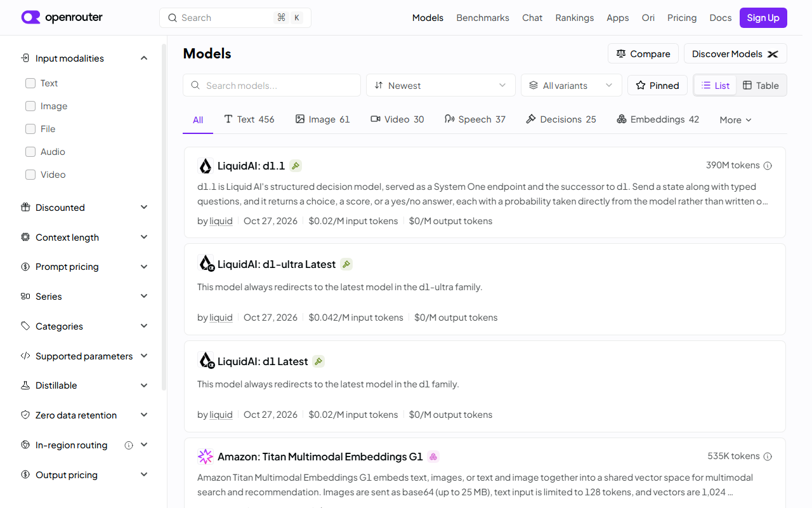Open the LiquidAI: d1-ultra Latest model page
The width and height of the screenshot is (812, 508).
click(277, 264)
